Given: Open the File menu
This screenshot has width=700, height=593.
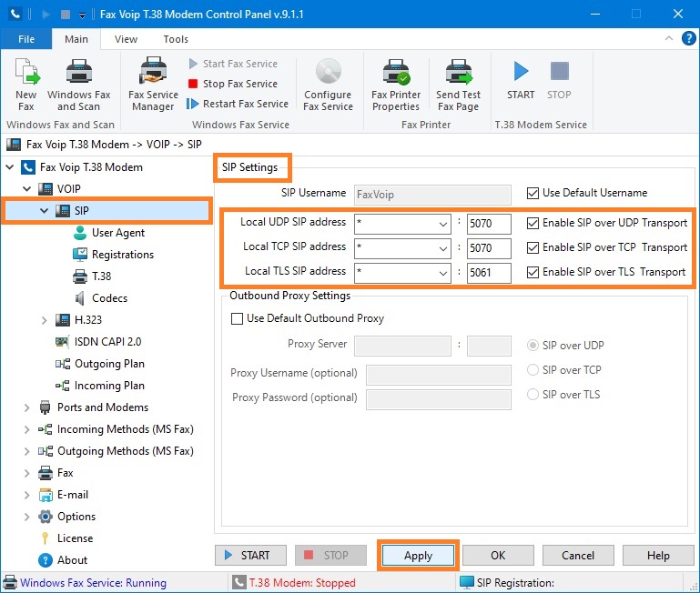Looking at the screenshot, I should (26, 39).
